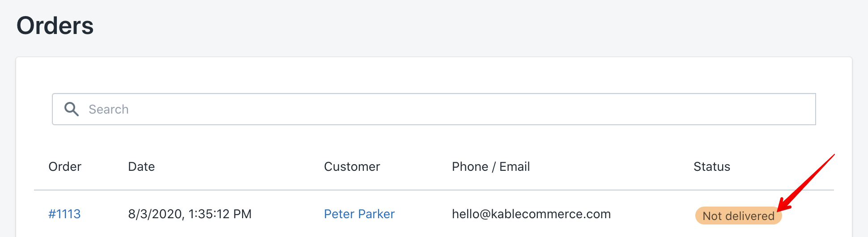Click the far right end of the search bar
Screen dimensions: 868x237
click(x=805, y=109)
